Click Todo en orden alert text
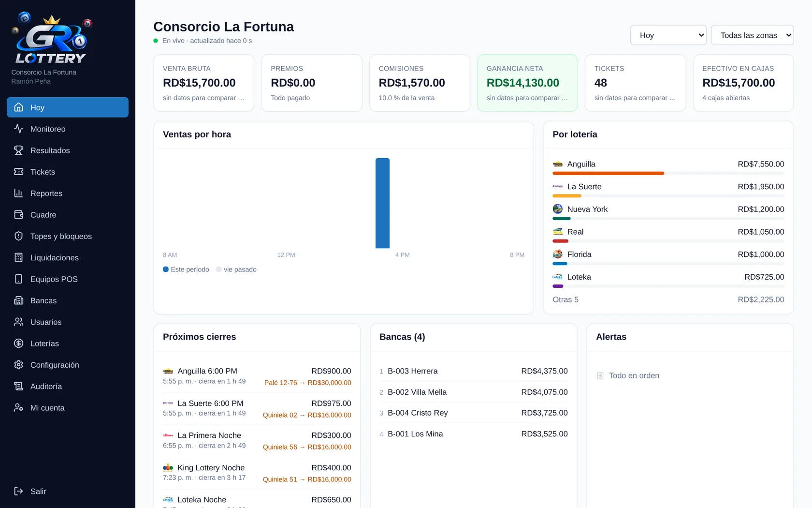The image size is (812, 508). point(634,375)
